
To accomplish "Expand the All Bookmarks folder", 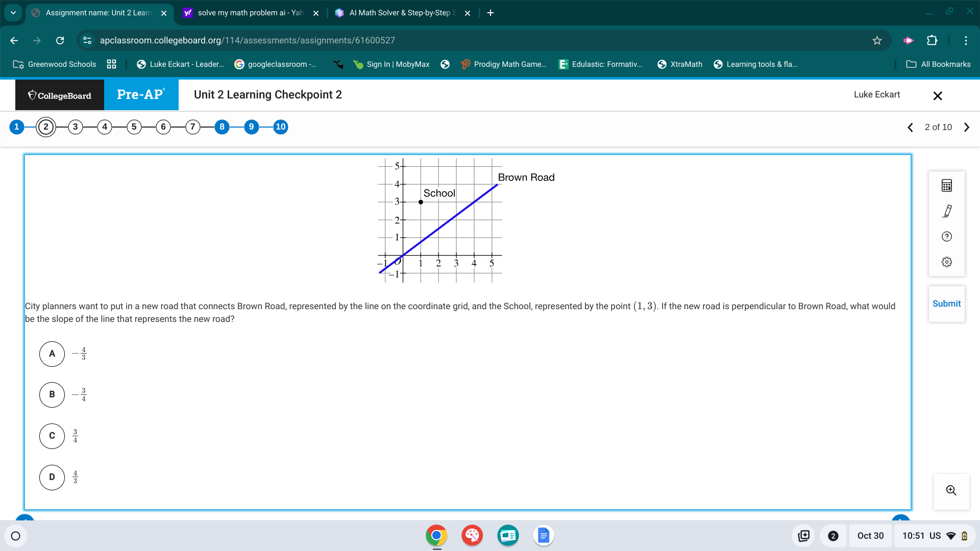I will point(938,64).
